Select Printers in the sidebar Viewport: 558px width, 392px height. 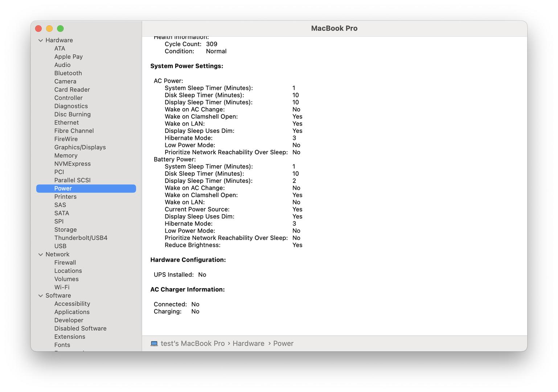pyautogui.click(x=65, y=197)
